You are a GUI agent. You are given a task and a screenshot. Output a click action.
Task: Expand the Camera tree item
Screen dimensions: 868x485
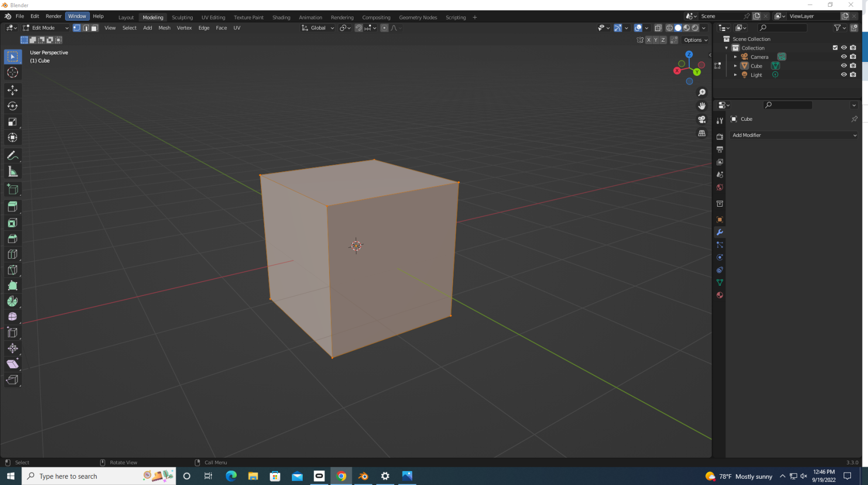[735, 57]
